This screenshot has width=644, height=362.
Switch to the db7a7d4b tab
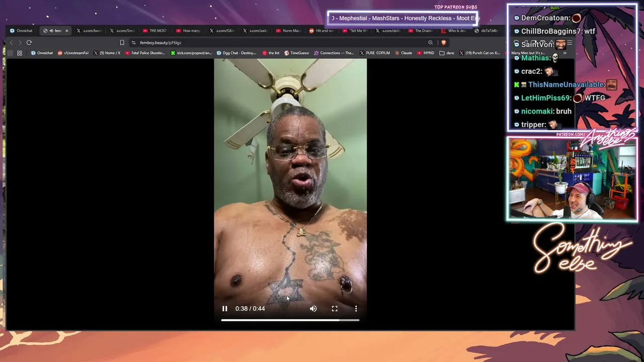coord(486,31)
